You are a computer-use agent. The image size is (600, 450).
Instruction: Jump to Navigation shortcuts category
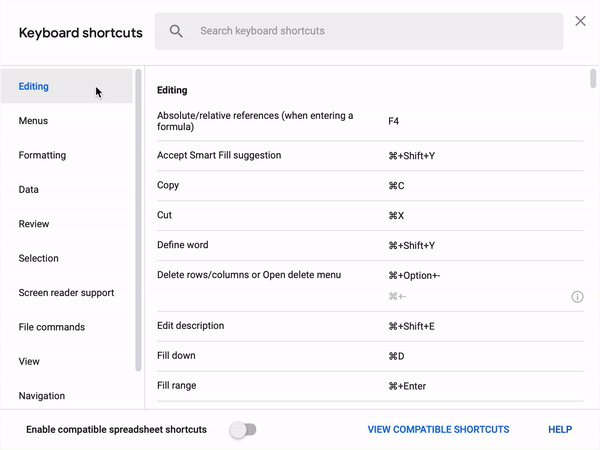click(x=67, y=396)
